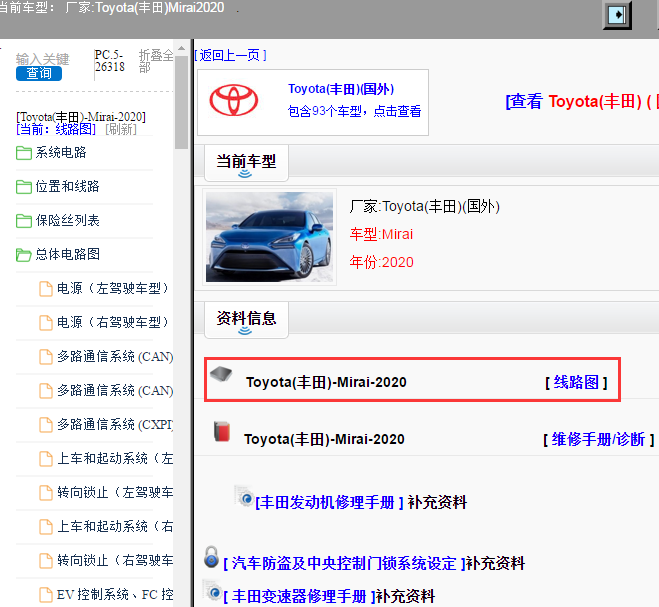Open 丰田变速器修理手册 supplementary link
The height and width of the screenshot is (607, 659).
(299, 596)
